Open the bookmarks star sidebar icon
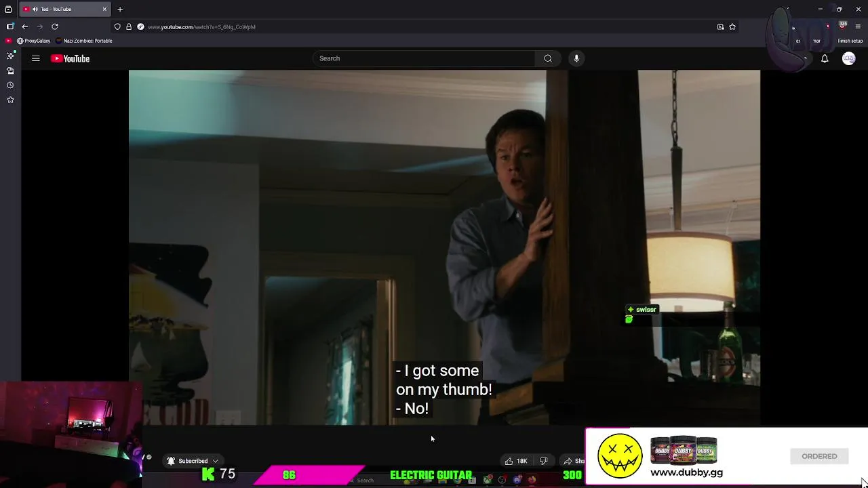This screenshot has height=488, width=868. [10, 100]
